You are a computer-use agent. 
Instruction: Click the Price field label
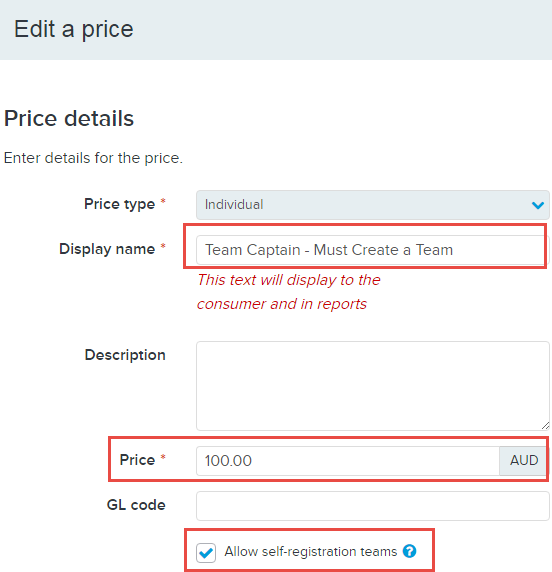137,460
